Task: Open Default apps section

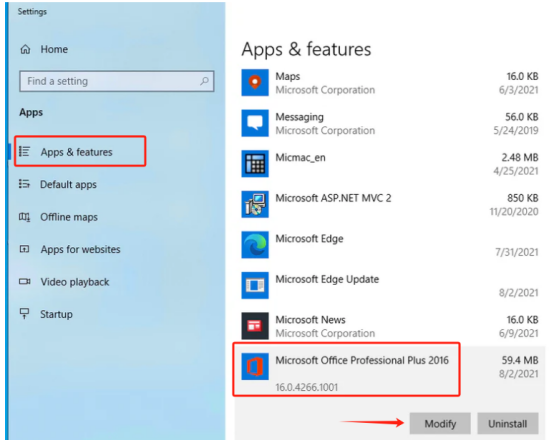Action: (x=68, y=184)
